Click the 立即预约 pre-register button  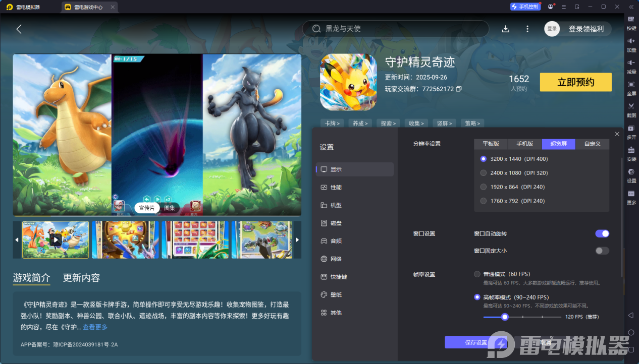(x=575, y=82)
